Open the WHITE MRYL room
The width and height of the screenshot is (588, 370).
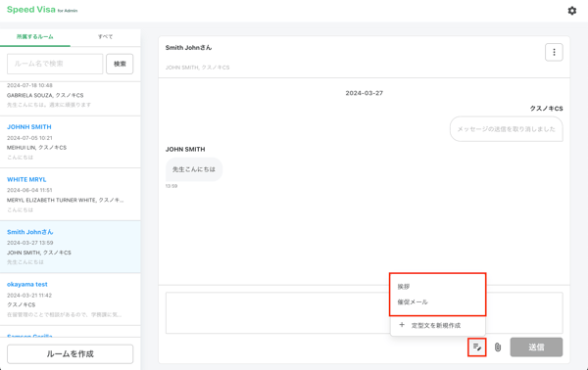(71, 195)
